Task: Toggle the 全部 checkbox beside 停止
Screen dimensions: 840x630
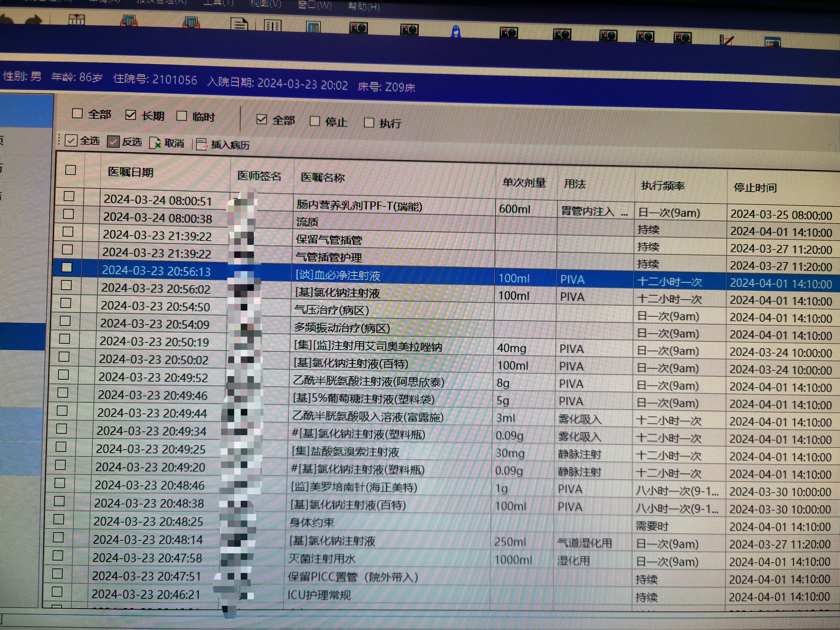Action: point(262,119)
